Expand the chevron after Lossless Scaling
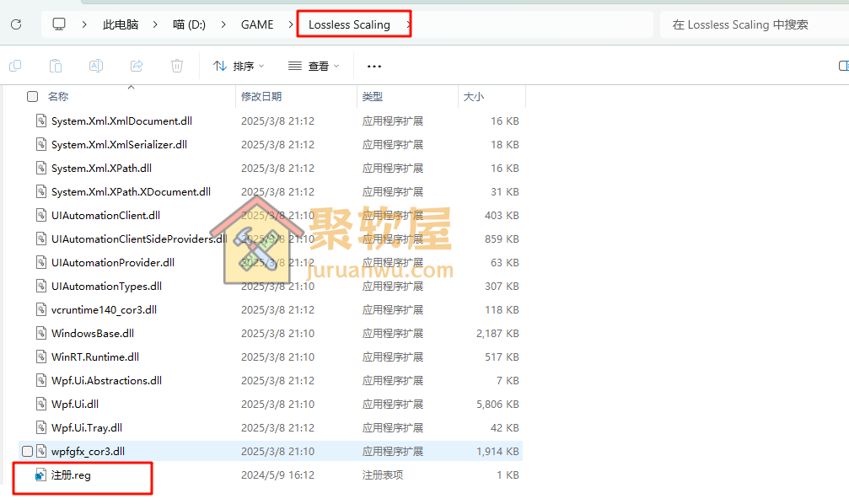This screenshot has width=849, height=504. click(410, 24)
